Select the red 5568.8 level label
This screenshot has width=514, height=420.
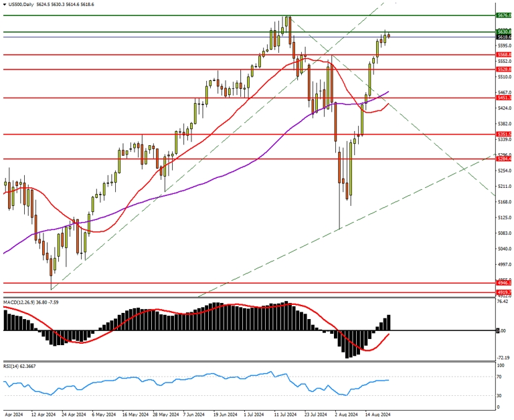tap(504, 54)
